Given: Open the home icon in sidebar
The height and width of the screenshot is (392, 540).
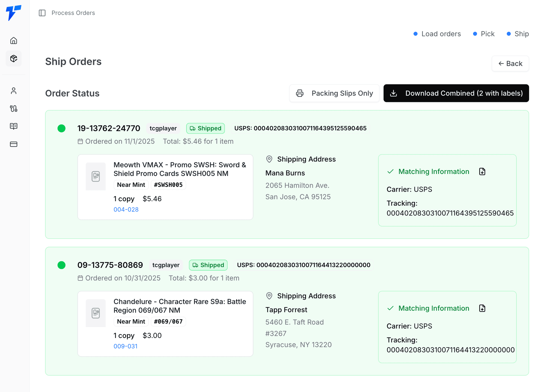Looking at the screenshot, I should coord(13,41).
